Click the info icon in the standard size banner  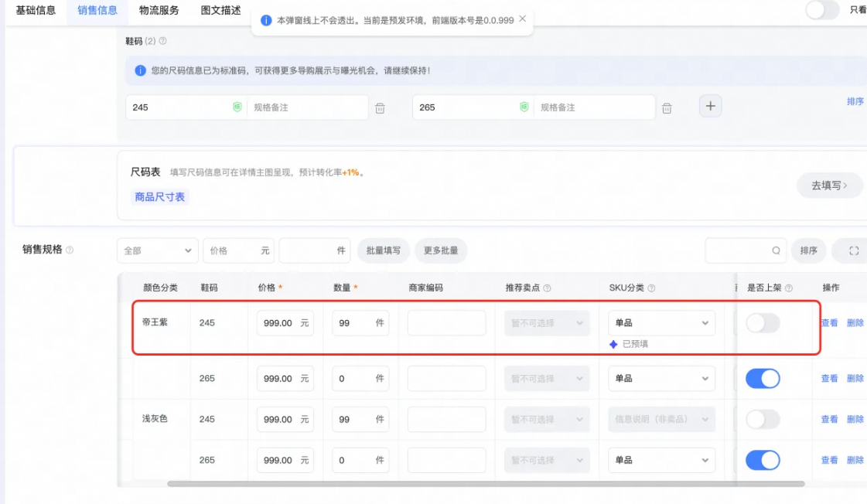pyautogui.click(x=141, y=71)
